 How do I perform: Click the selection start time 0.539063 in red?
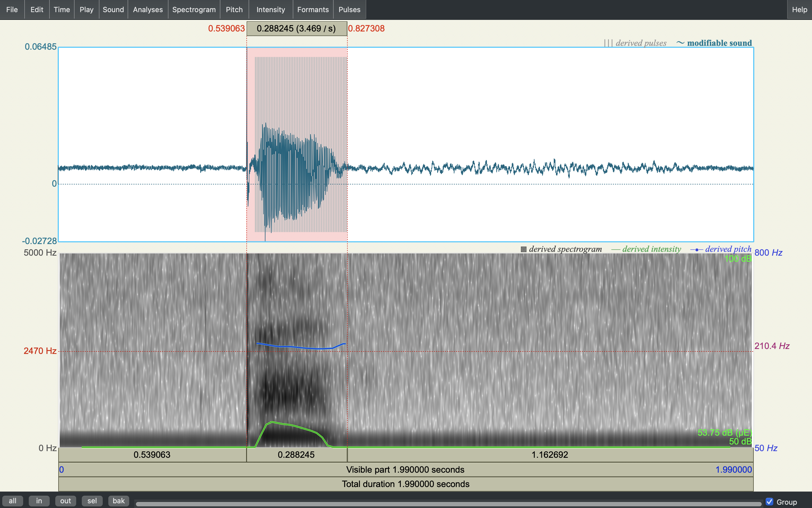point(226,28)
